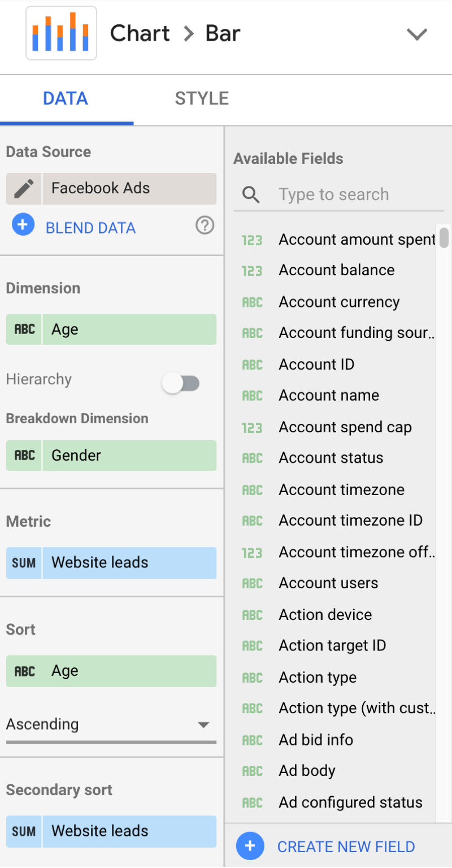The image size is (452, 868).
Task: Click the Available Fields scrollbar thumb
Action: click(444, 238)
